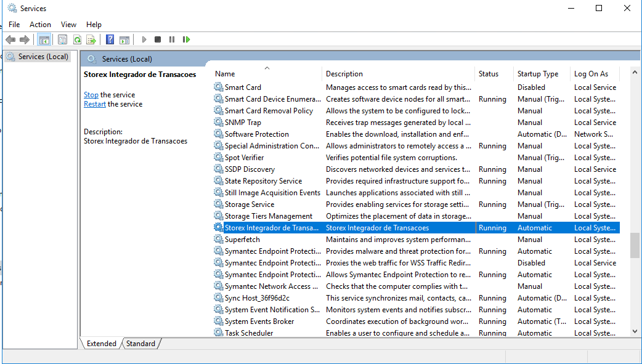Click gear icon beside SSDP Discovery
The height and width of the screenshot is (364, 642).
[219, 169]
